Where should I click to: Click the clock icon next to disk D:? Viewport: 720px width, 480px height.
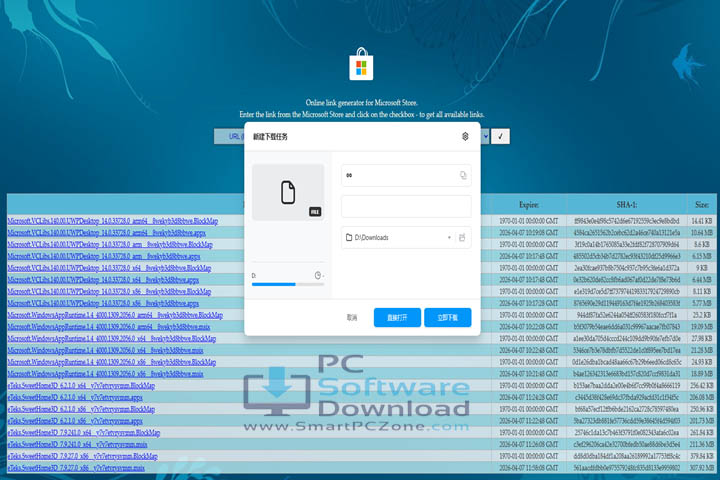(318, 275)
